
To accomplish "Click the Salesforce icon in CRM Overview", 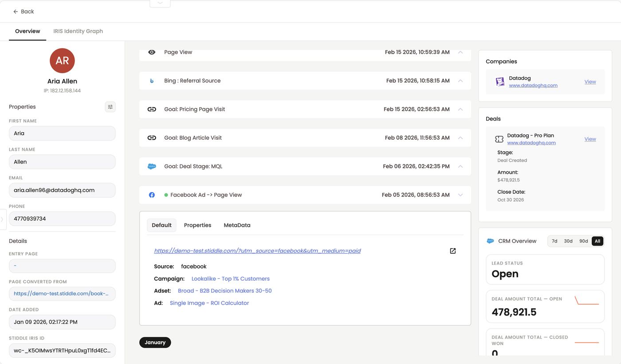I will [x=490, y=241].
